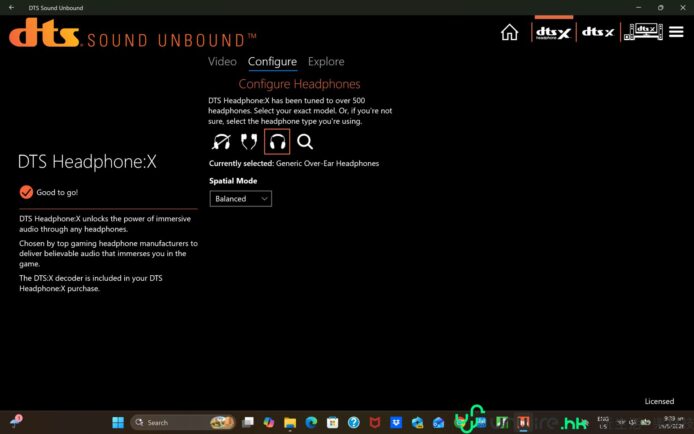Viewport: 694px width, 434px height.
Task: Open the Get Help taskbar icon
Action: point(354,422)
